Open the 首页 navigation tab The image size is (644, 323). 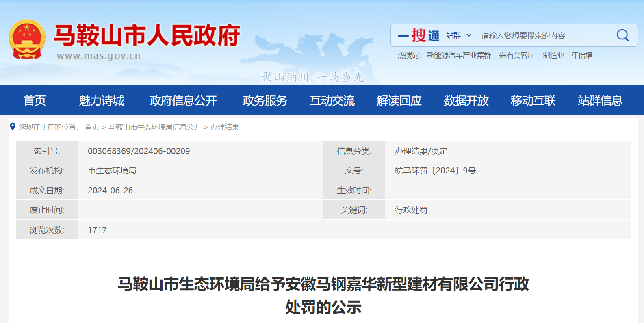tap(35, 100)
